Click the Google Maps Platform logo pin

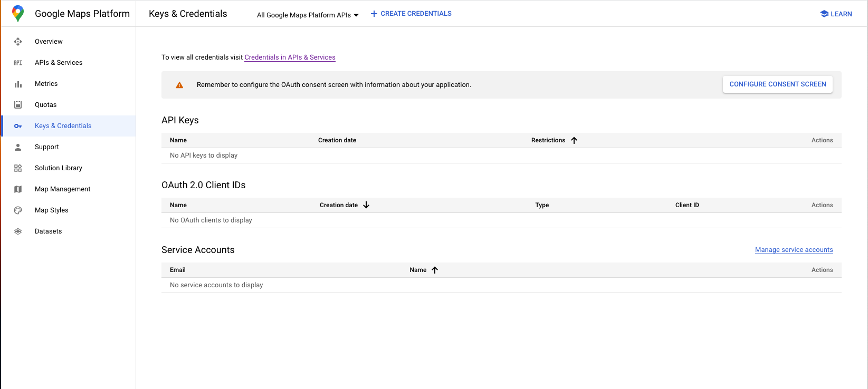click(18, 14)
